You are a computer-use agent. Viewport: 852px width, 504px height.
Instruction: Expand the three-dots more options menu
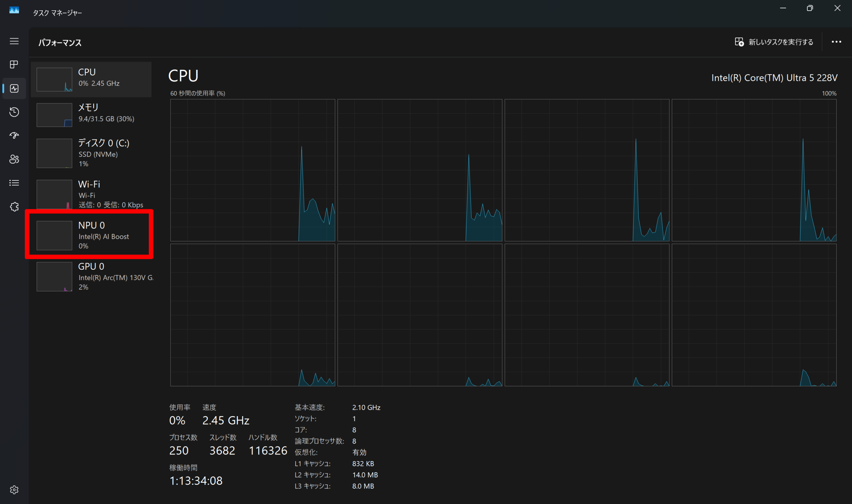(x=836, y=42)
